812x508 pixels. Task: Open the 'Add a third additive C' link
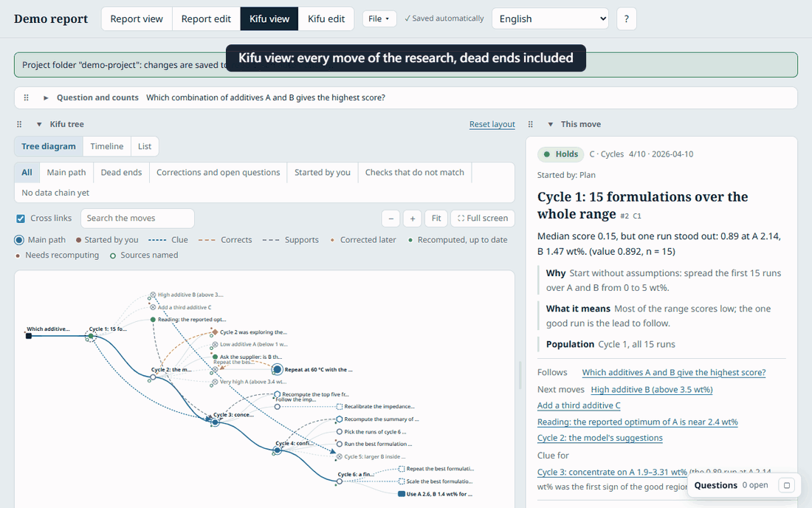pyautogui.click(x=579, y=405)
